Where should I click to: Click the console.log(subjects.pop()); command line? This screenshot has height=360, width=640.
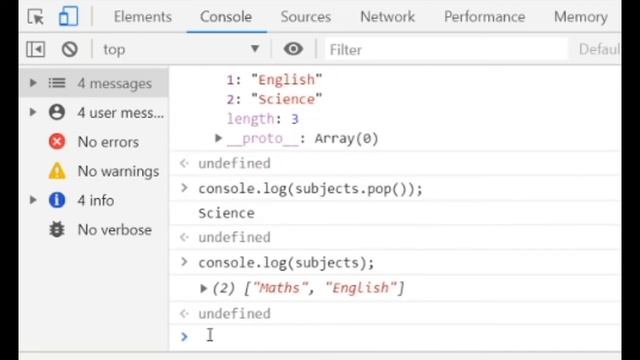click(310, 189)
